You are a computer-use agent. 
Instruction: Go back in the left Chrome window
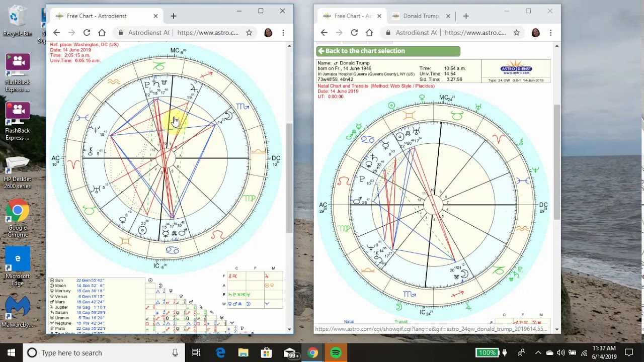tap(56, 33)
